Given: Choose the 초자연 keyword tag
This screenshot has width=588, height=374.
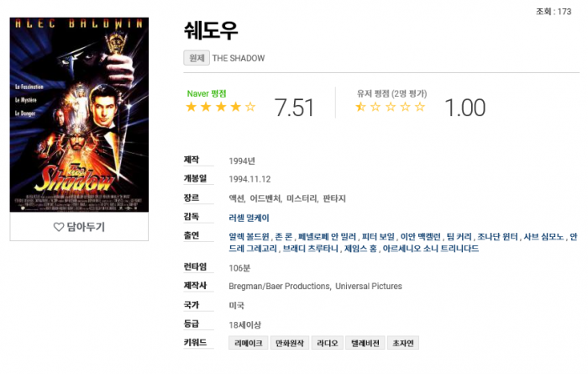Looking at the screenshot, I should (404, 344).
